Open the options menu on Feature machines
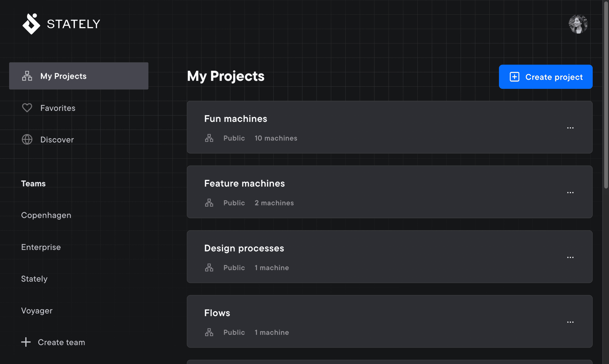609x364 pixels. (x=571, y=192)
